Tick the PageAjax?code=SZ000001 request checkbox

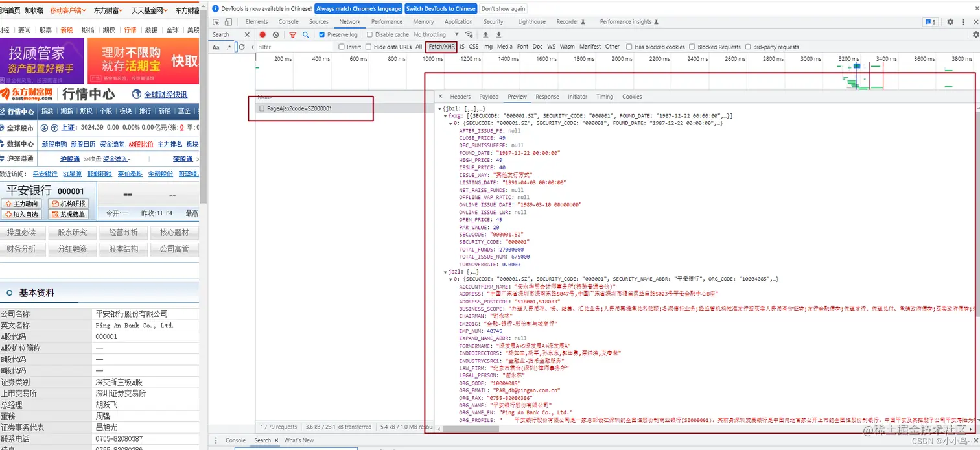[262, 108]
